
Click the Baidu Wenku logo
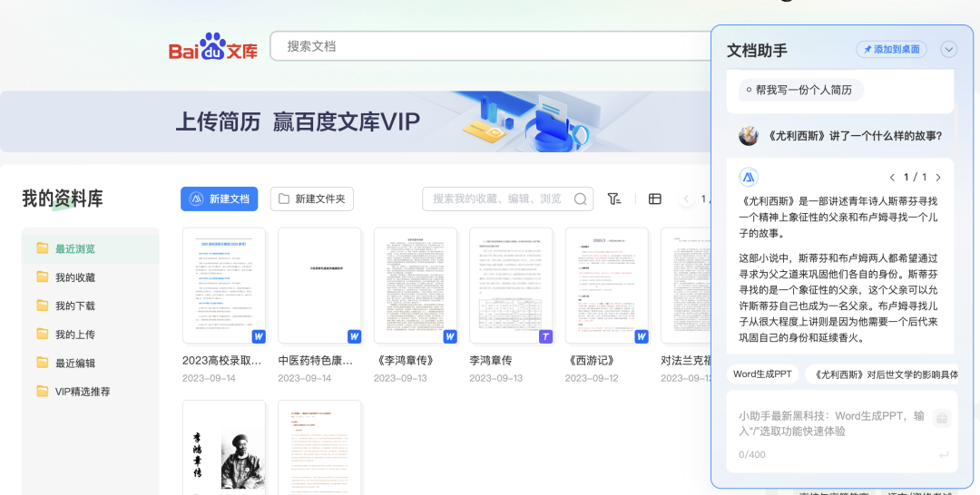212,48
